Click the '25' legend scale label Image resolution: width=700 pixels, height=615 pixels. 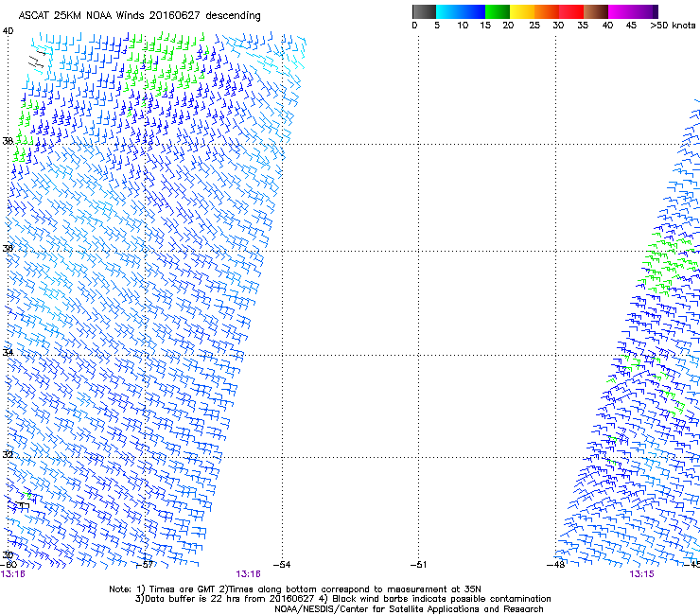click(x=534, y=26)
